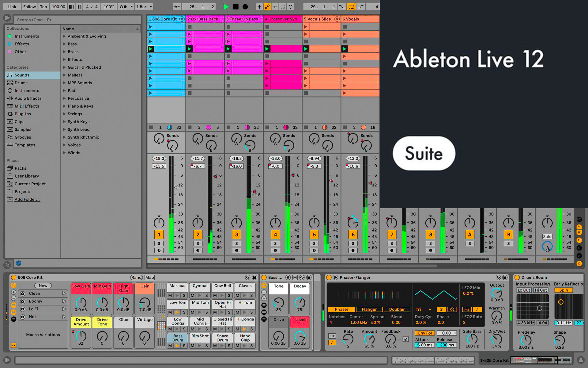Click the MIDI Overdub plus icon
Screen dimensions: 588x368
(259, 7)
